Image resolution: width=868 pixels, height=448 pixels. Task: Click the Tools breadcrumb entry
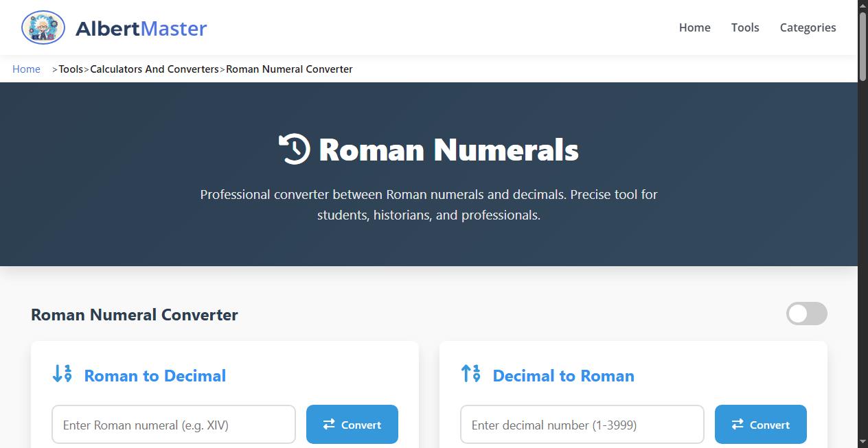(71, 69)
